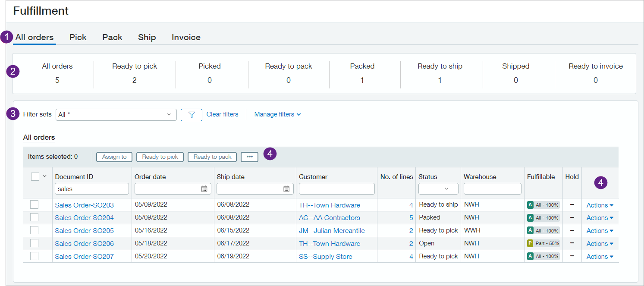Viewport: 644px width, 286px height.
Task: Expand the Manage filters menu
Action: point(277,114)
